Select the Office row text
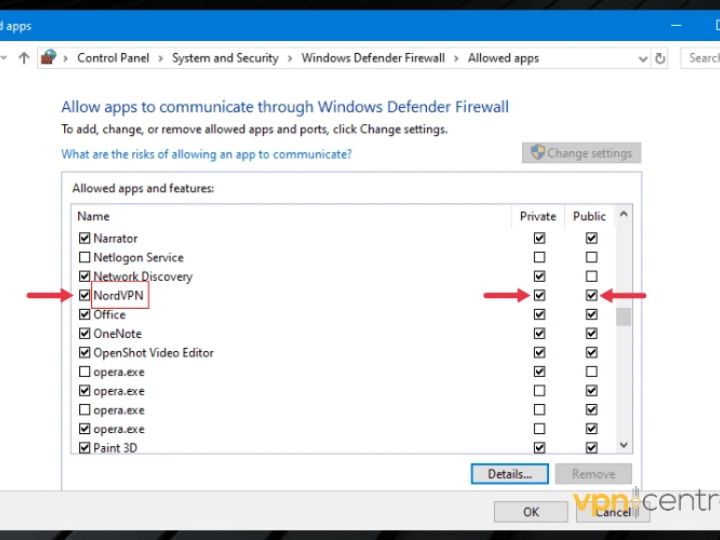This screenshot has height=540, width=720. click(109, 315)
